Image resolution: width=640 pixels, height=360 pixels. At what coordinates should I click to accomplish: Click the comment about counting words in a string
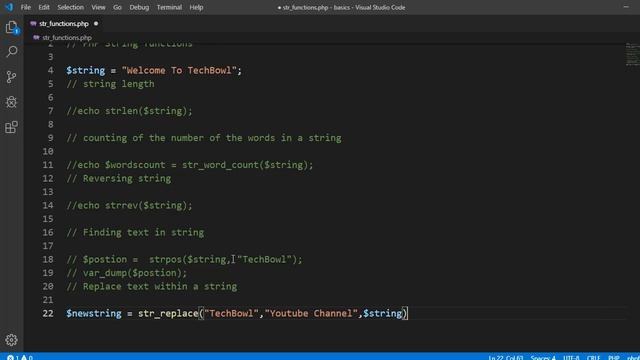(x=204, y=138)
